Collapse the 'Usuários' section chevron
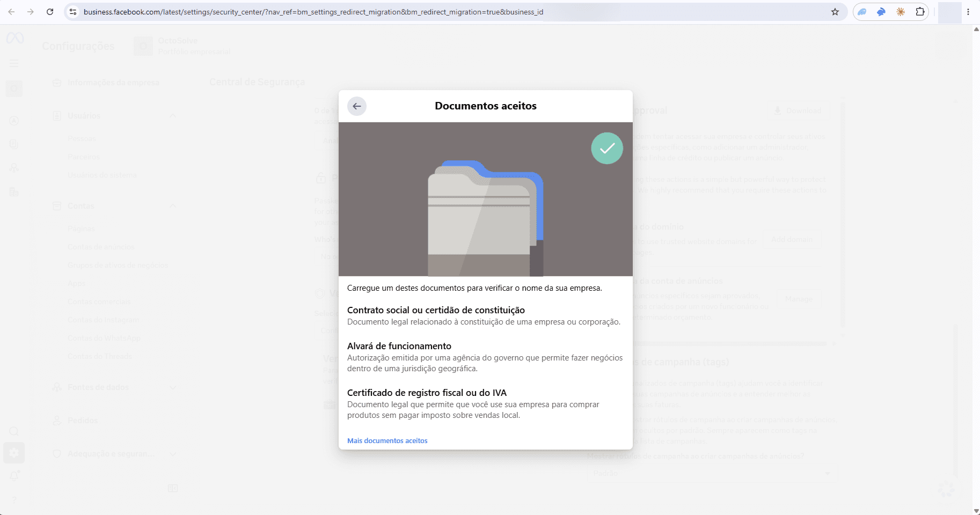The image size is (980, 515). (x=173, y=116)
